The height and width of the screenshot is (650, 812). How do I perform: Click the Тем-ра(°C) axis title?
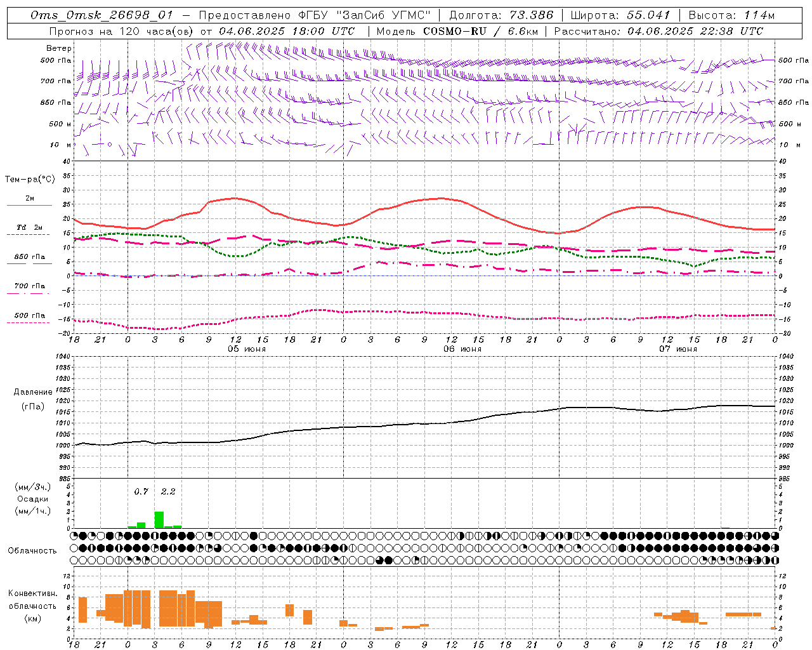30,180
